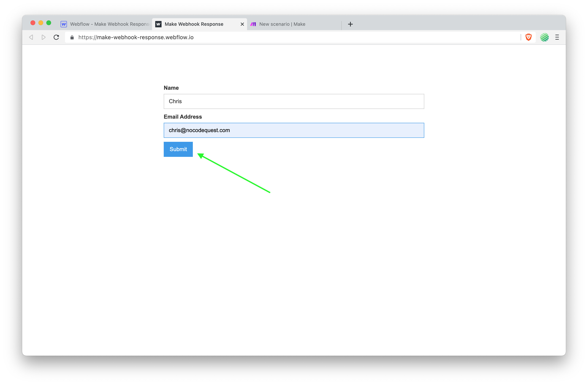Minimize the window with the yellow button
588x385 pixels.
41,23
